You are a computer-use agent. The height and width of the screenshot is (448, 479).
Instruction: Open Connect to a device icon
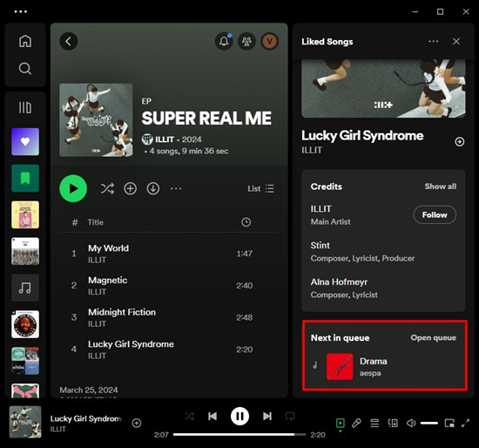click(x=393, y=423)
